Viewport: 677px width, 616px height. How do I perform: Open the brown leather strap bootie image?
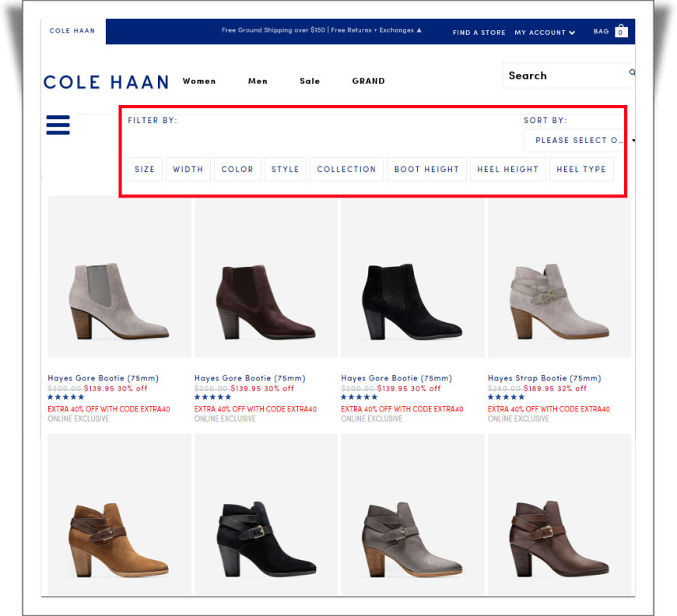point(559,515)
